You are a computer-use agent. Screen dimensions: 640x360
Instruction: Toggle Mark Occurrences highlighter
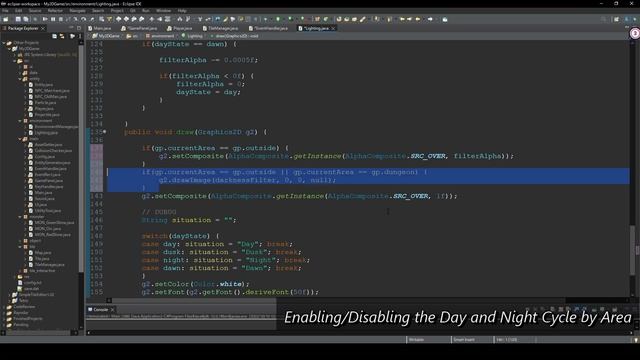(225, 19)
